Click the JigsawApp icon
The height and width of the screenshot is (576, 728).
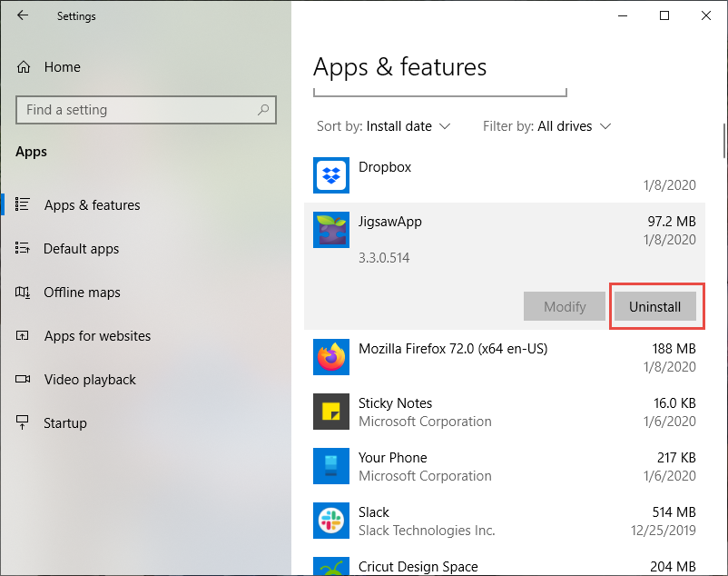(x=331, y=230)
